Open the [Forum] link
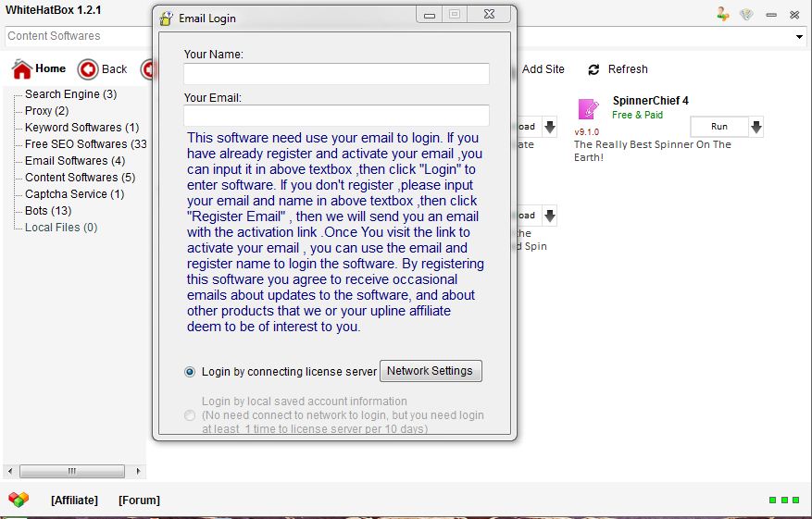The image size is (812, 519). click(139, 500)
